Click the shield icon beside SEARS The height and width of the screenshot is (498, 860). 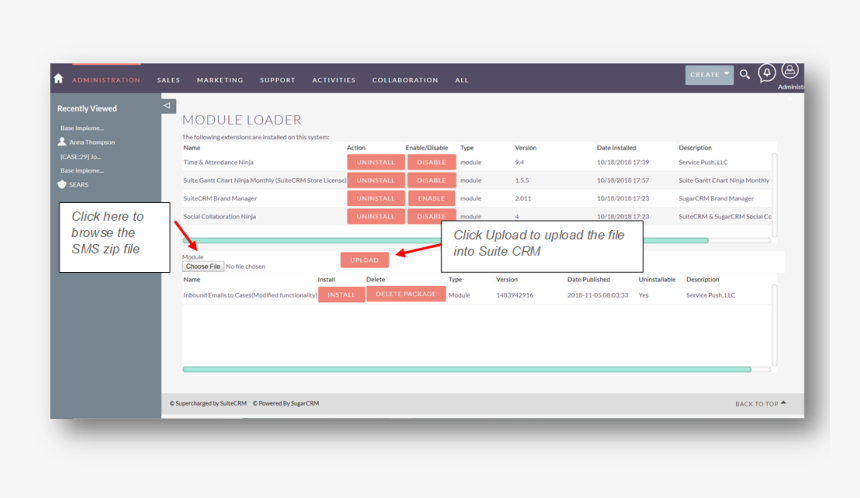62,184
